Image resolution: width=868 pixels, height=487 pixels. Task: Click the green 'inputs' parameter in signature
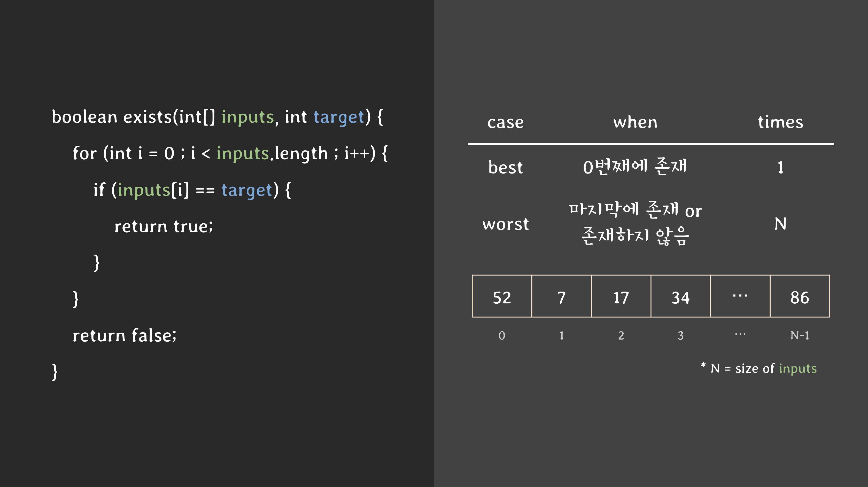[248, 117]
